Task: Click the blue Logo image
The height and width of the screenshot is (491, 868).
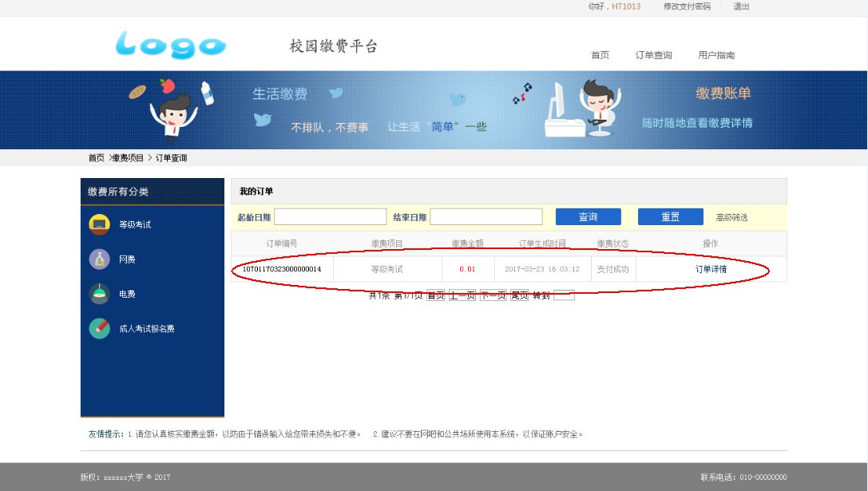Action: [170, 45]
